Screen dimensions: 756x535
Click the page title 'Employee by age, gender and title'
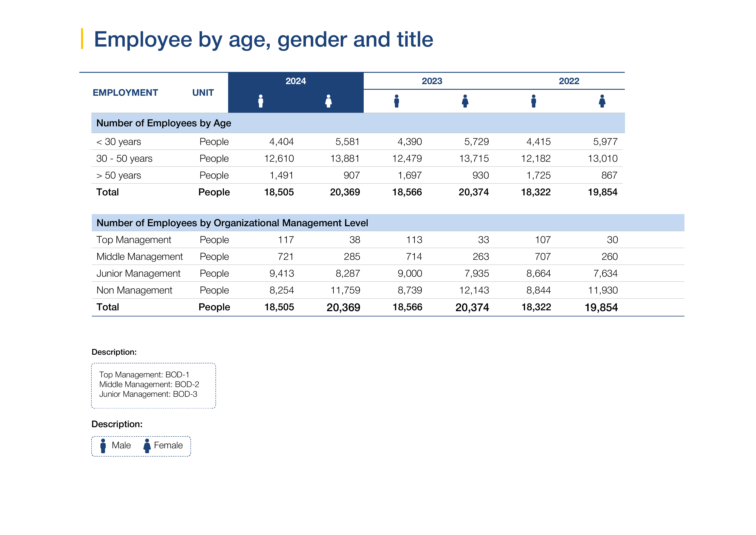click(263, 39)
